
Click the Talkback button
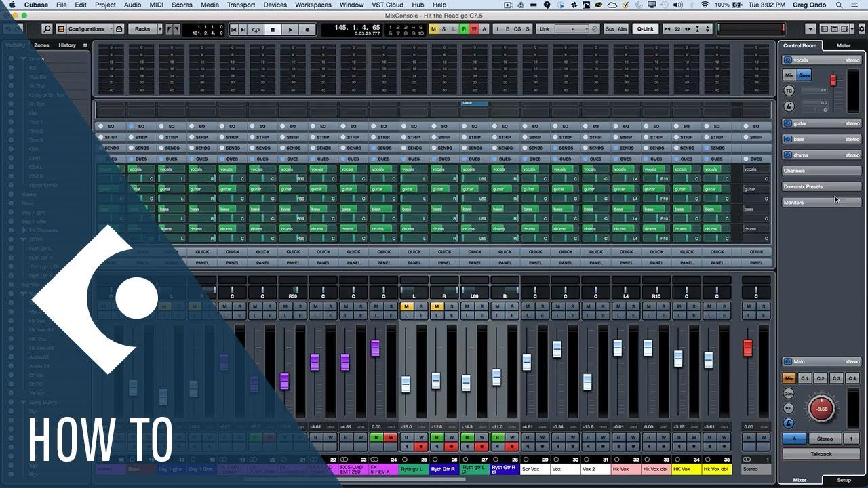tap(821, 454)
